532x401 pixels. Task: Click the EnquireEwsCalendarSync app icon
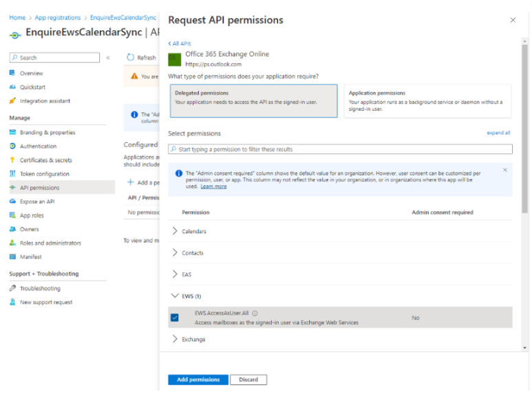tap(15, 35)
